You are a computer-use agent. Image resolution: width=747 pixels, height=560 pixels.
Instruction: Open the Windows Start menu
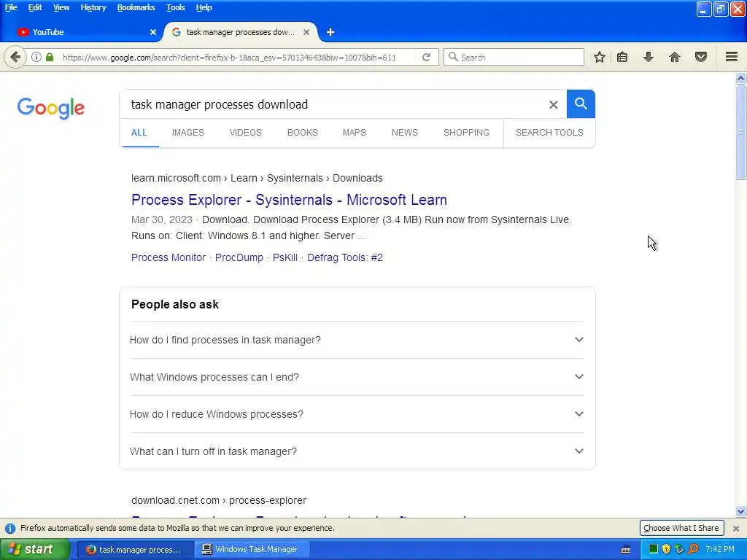coord(35,549)
